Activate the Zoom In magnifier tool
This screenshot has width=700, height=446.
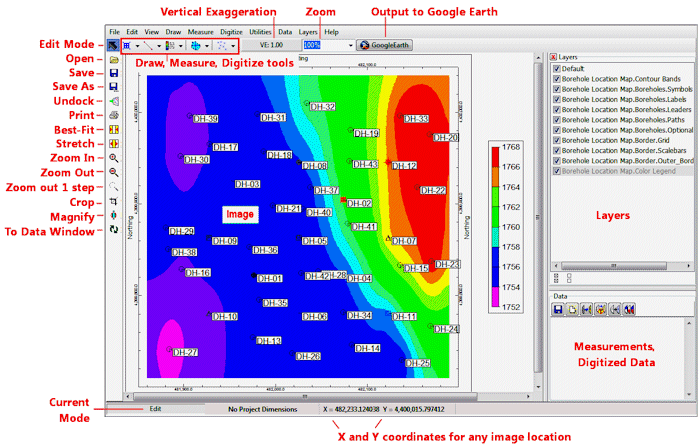point(113,158)
